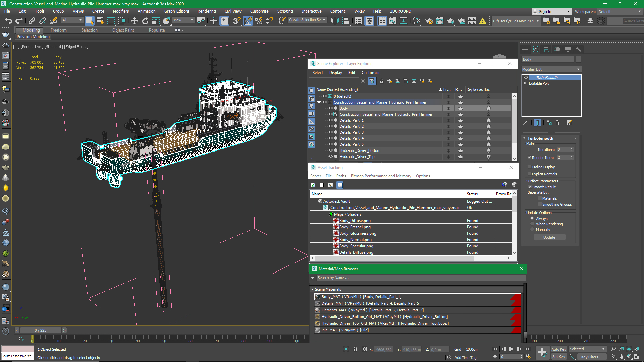The height and width of the screenshot is (362, 644).
Task: Enable the Explicit Normals checkbox
Action: coord(530,174)
